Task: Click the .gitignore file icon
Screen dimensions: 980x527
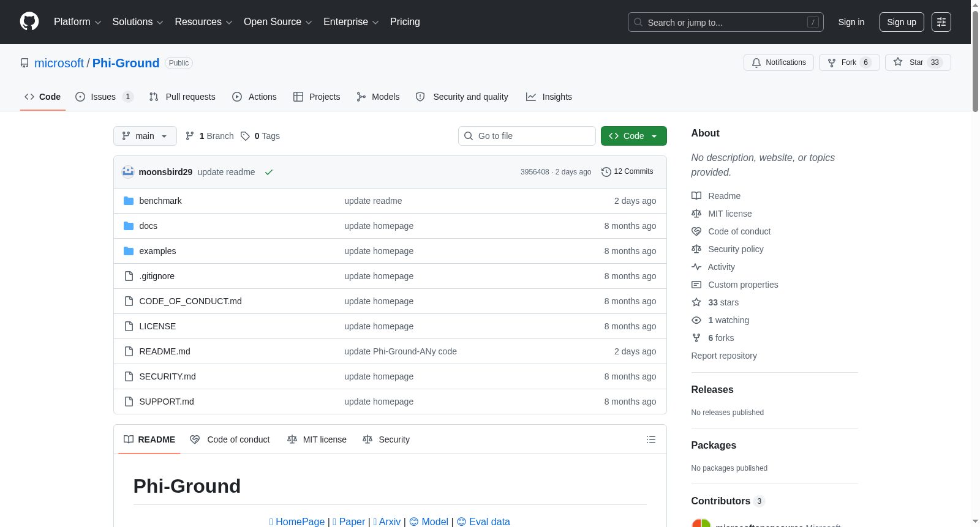Action: tap(129, 276)
